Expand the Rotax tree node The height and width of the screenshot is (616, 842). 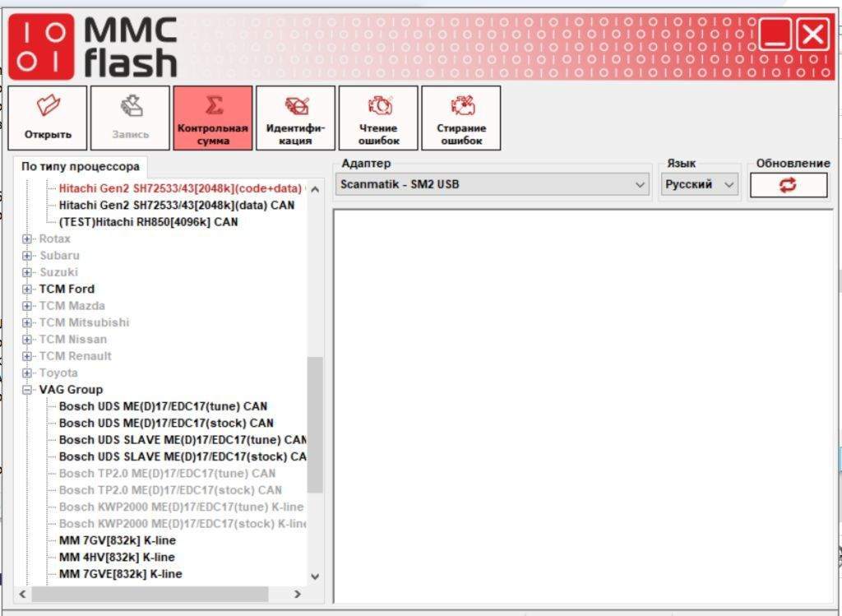27,239
